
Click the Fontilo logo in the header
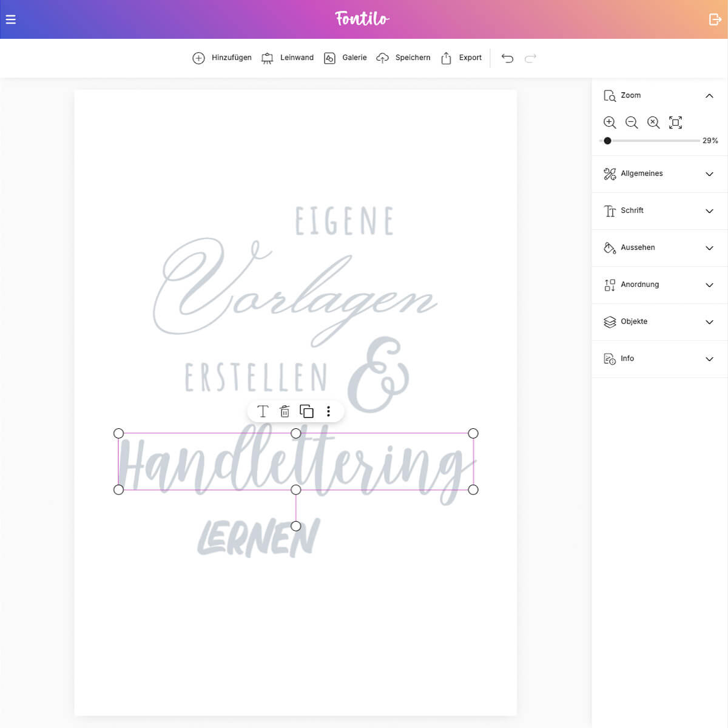pos(361,19)
